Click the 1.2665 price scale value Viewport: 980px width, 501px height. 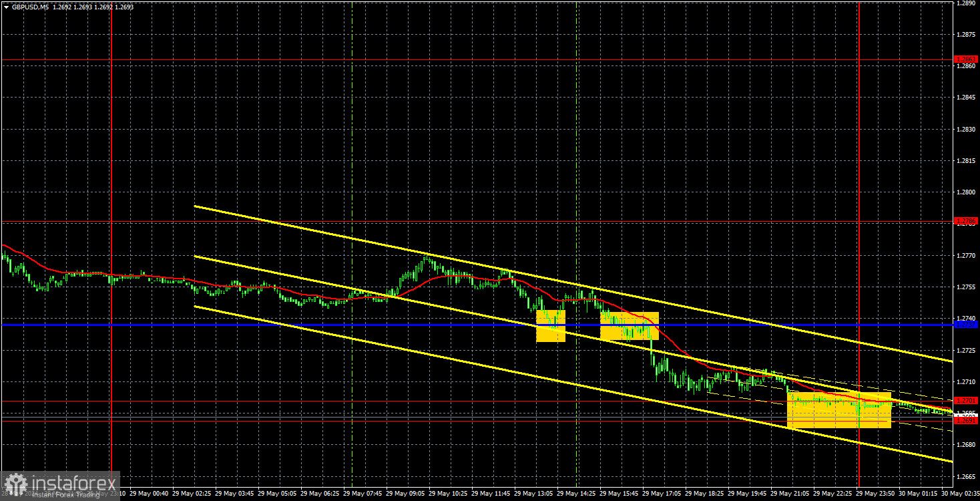click(966, 477)
